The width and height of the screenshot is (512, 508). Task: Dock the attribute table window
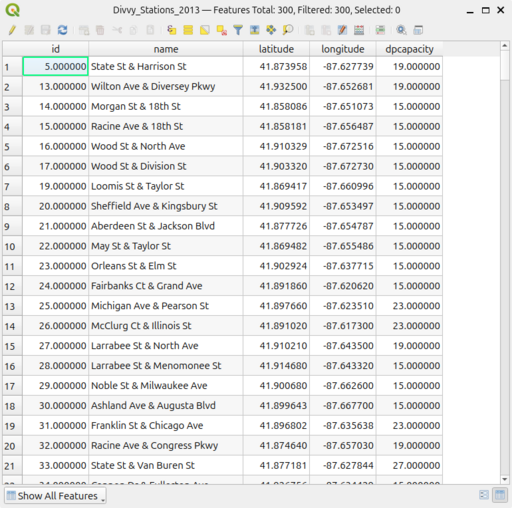coord(418,30)
